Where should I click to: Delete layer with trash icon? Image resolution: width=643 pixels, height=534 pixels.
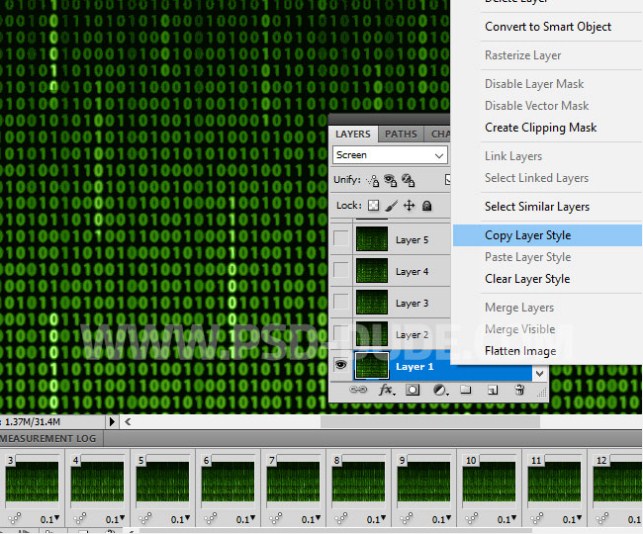point(519,390)
